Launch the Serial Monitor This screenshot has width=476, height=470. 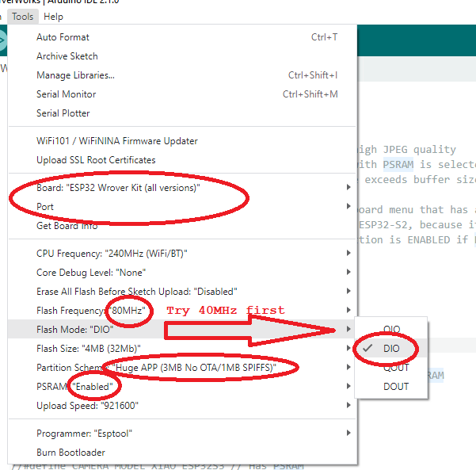182,94
